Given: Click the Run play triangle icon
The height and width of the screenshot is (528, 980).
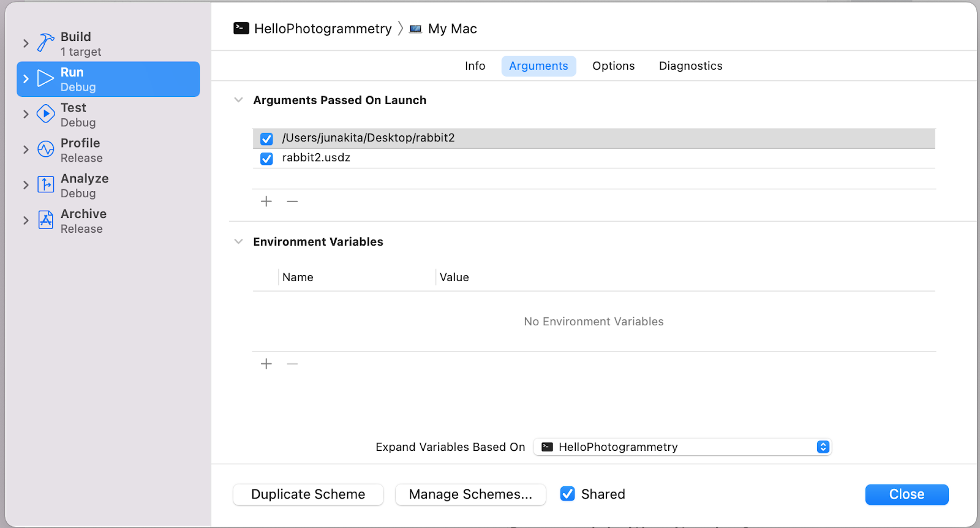Looking at the screenshot, I should point(45,78).
